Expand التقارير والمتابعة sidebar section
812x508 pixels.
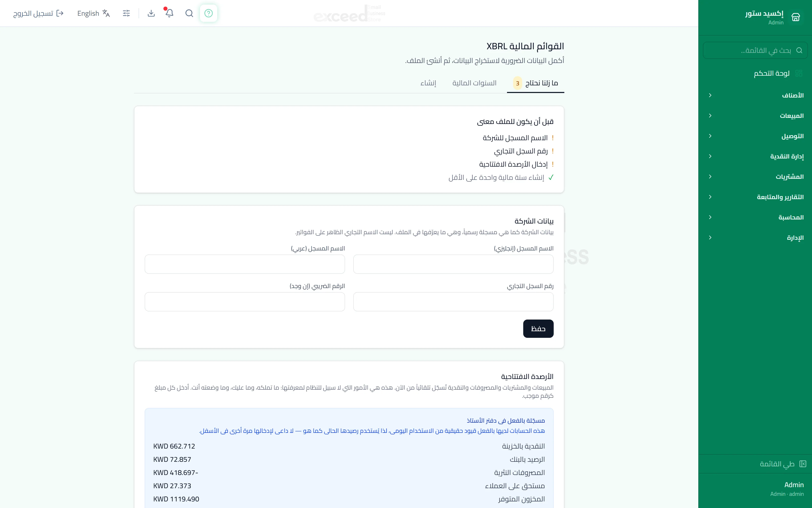(755, 197)
